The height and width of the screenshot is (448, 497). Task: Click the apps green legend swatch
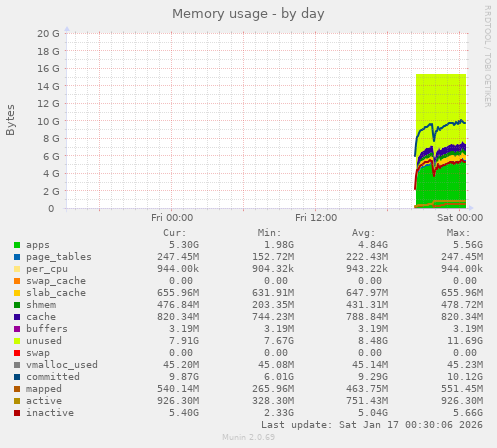click(17, 245)
